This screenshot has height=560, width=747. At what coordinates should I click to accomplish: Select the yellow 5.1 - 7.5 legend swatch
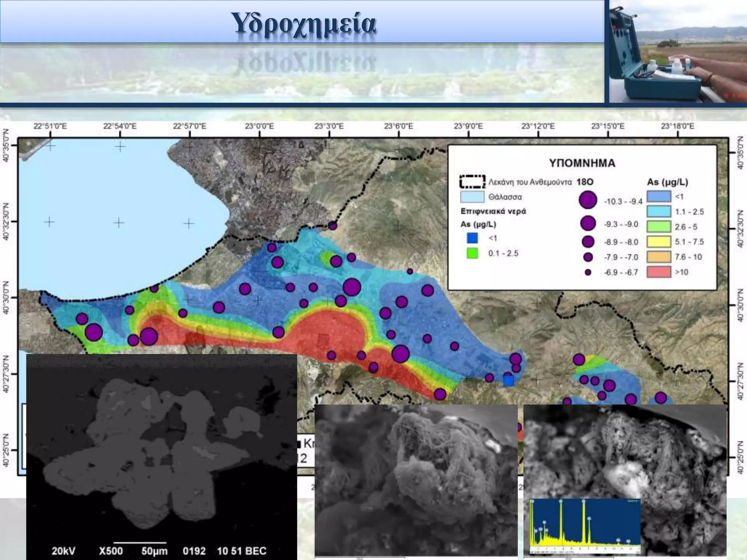tap(659, 242)
